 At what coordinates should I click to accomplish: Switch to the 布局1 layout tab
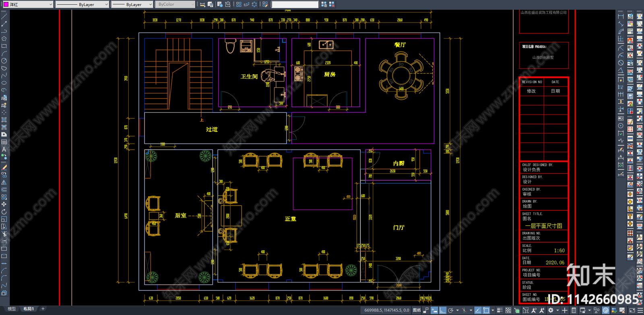(x=28, y=309)
